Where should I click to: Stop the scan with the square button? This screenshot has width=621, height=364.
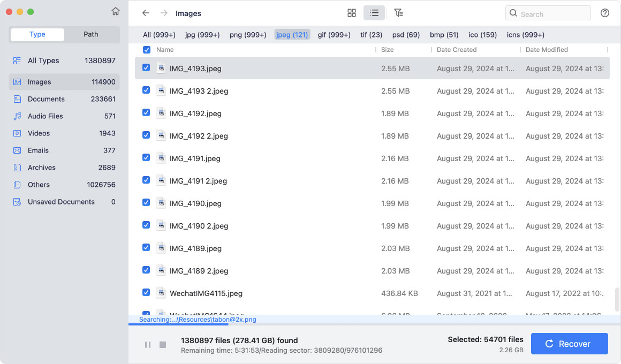coord(162,345)
